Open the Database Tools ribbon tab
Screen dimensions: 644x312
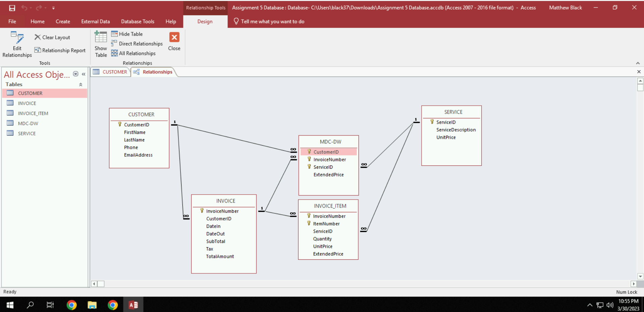[138, 21]
